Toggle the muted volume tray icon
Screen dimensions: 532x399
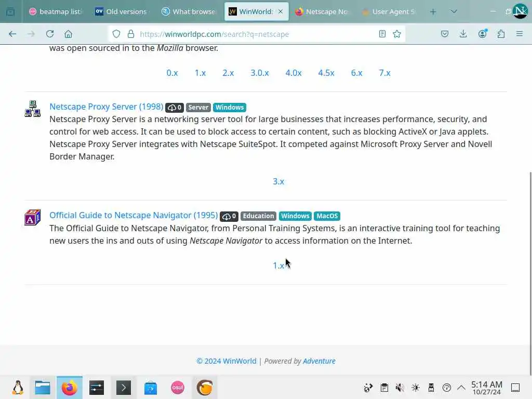400,388
